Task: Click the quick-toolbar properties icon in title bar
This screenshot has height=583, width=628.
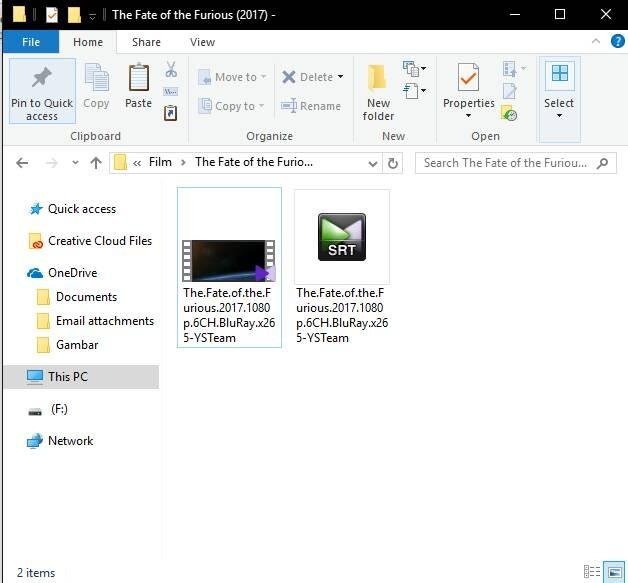Action: coord(52,15)
